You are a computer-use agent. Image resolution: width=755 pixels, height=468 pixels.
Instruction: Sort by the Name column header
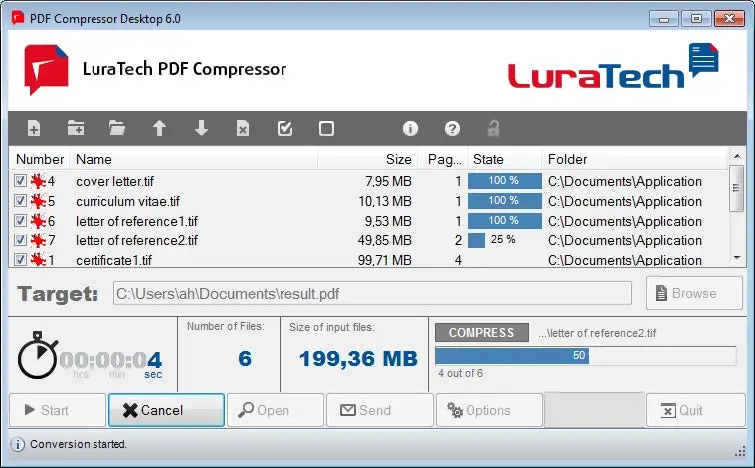coord(194,159)
